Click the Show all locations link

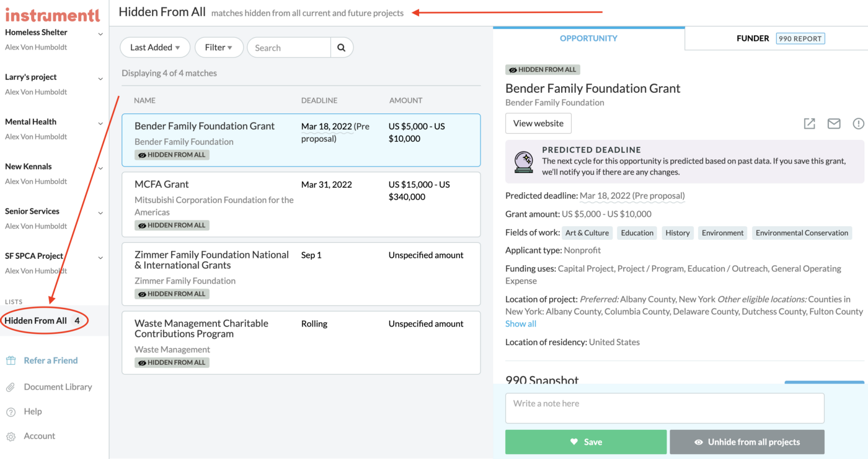click(x=521, y=323)
